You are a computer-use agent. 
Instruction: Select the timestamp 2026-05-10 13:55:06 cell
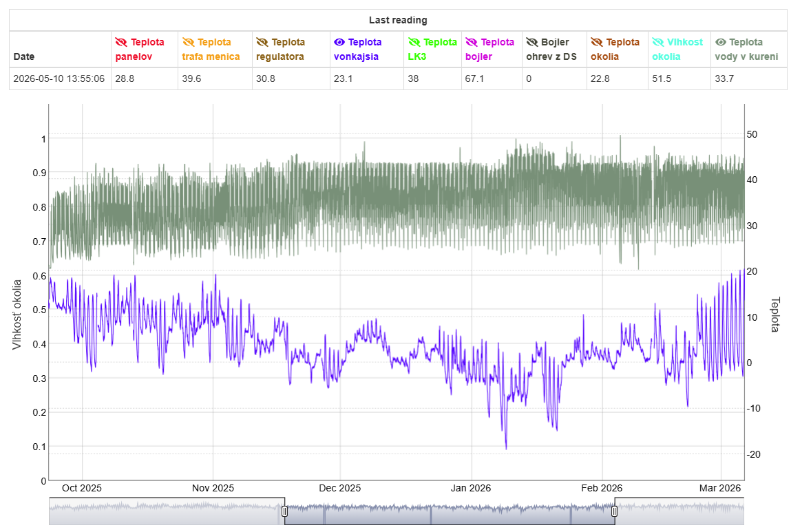tap(59, 78)
